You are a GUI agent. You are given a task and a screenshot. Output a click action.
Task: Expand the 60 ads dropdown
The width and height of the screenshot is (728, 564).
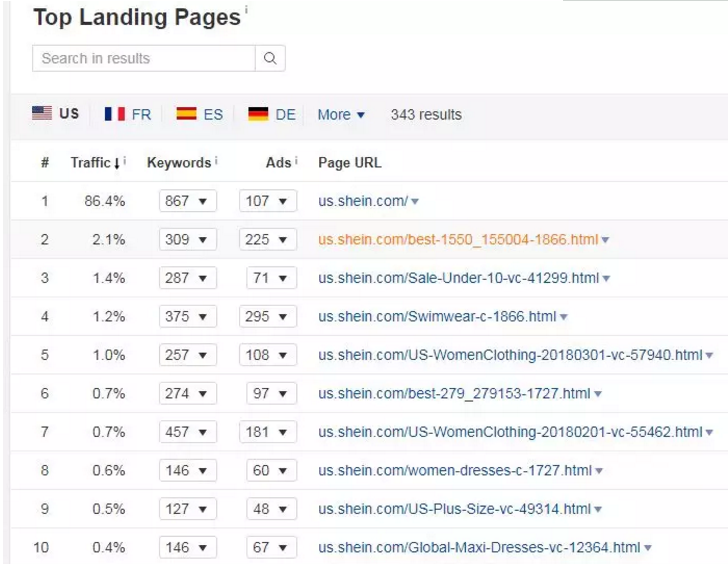(272, 471)
